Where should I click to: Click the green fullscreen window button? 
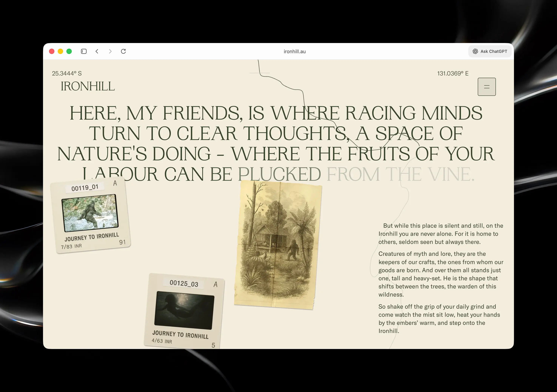[69, 51]
